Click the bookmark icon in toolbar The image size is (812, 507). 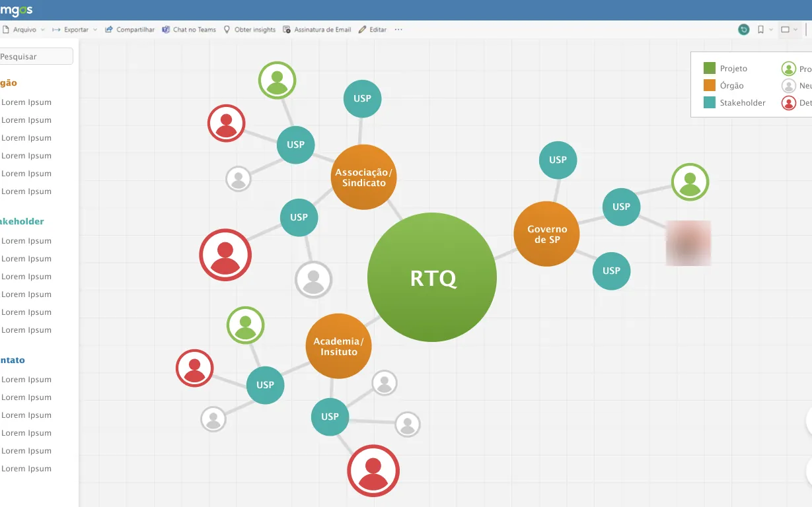point(761,30)
